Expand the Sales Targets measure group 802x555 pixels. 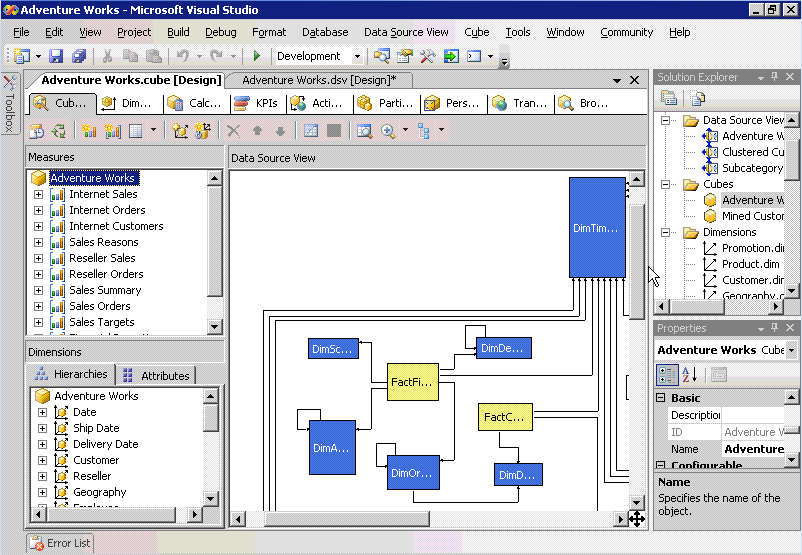[x=38, y=322]
